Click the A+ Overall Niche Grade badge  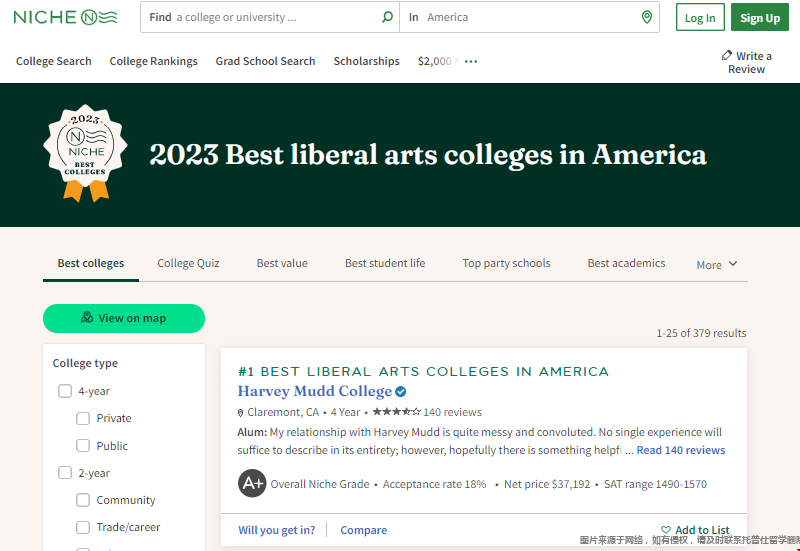tap(252, 483)
